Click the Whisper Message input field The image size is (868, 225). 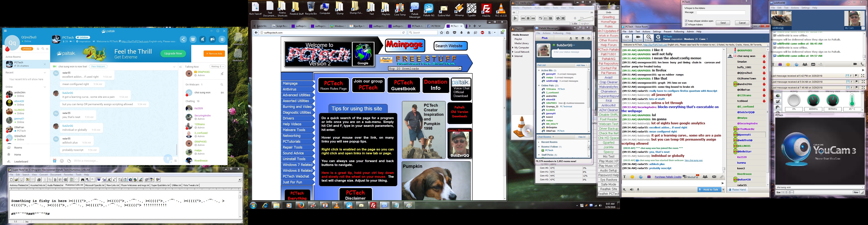point(721,12)
